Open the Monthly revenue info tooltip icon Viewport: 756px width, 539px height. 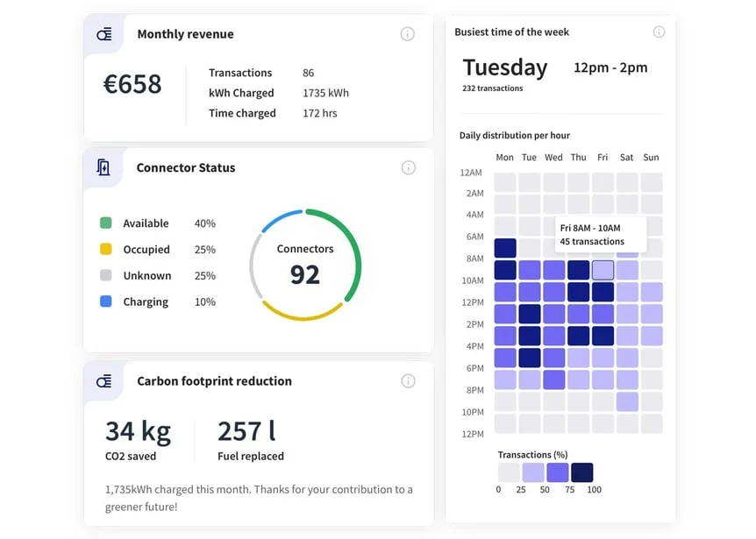407,34
